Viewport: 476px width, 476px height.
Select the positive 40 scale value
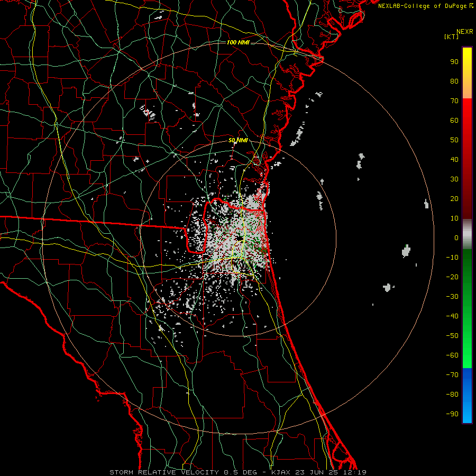tap(454, 160)
